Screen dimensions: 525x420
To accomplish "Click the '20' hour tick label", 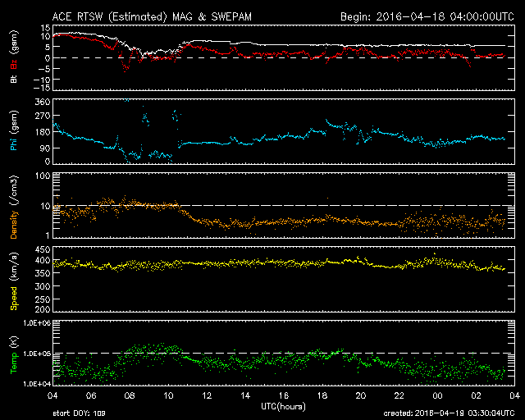I will point(361,396).
